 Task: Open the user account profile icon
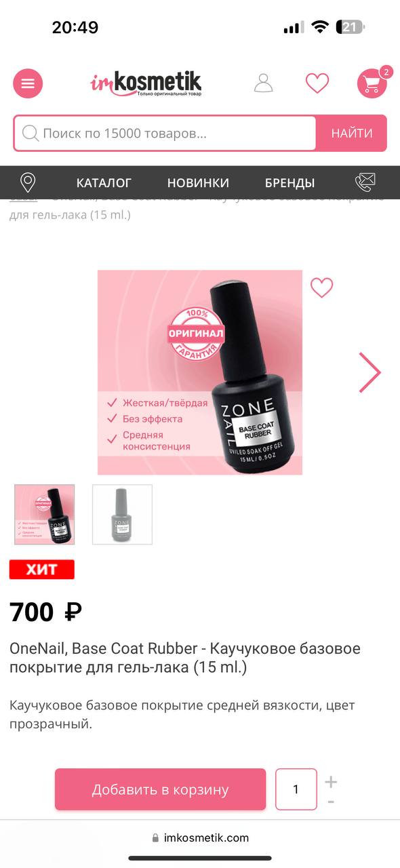coord(263,83)
